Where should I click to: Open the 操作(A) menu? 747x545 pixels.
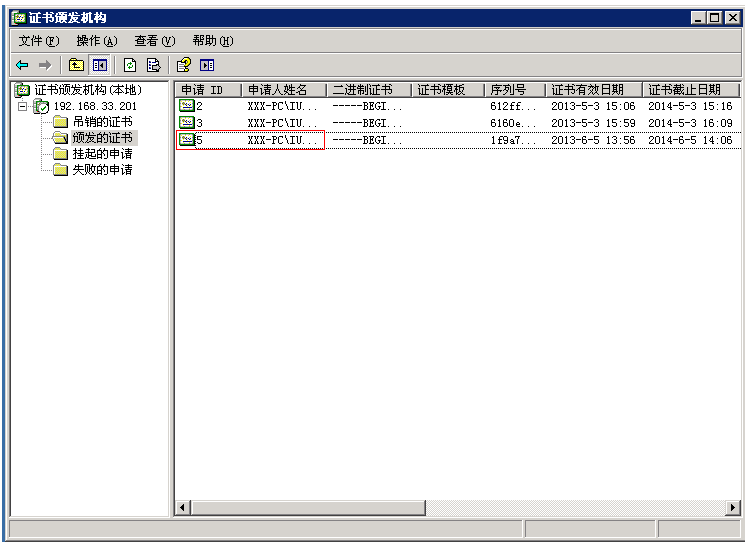pyautogui.click(x=97, y=41)
